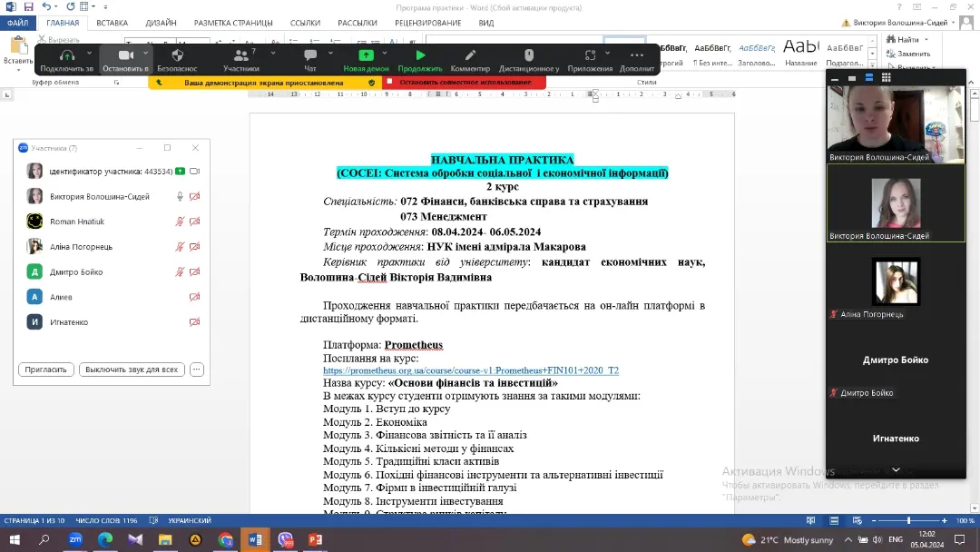The height and width of the screenshot is (552, 980).
Task: Toggle microphone icon for Виктория Волошина-Сидей
Action: [x=180, y=196]
